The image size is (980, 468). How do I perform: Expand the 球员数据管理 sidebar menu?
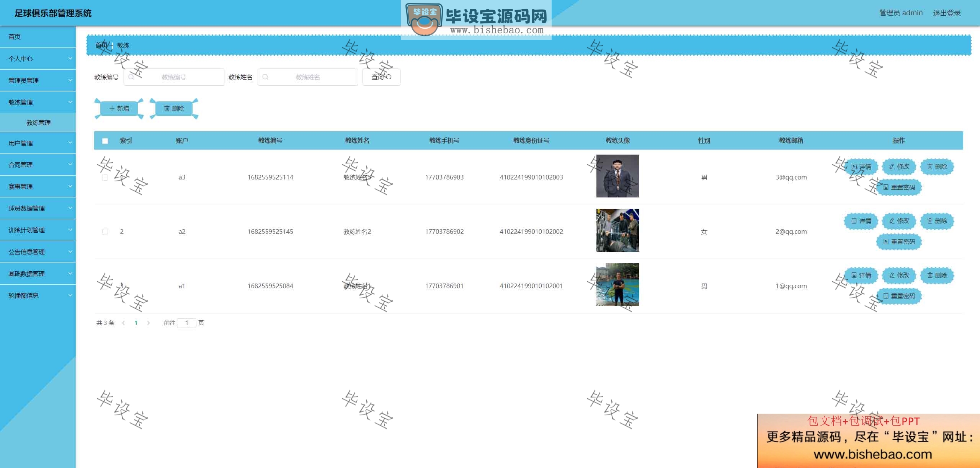point(38,208)
